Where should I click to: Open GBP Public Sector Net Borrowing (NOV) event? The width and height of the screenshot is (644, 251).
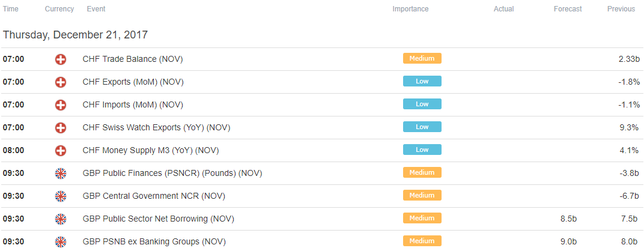click(158, 219)
